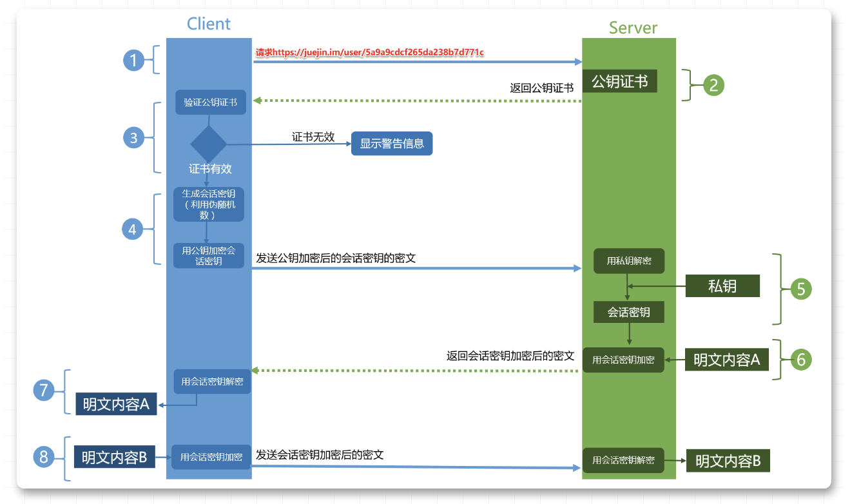Click the 会话密钥 box on the Server
861x504 pixels.
[628, 312]
